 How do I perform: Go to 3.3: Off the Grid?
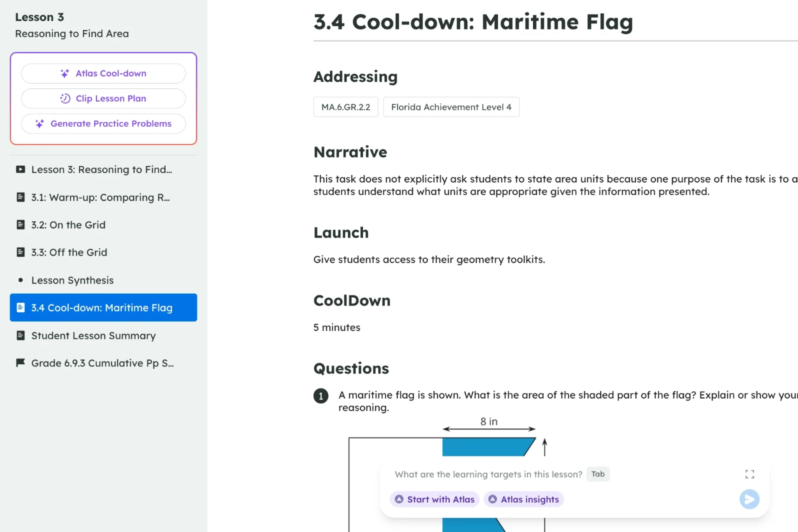(x=103, y=252)
